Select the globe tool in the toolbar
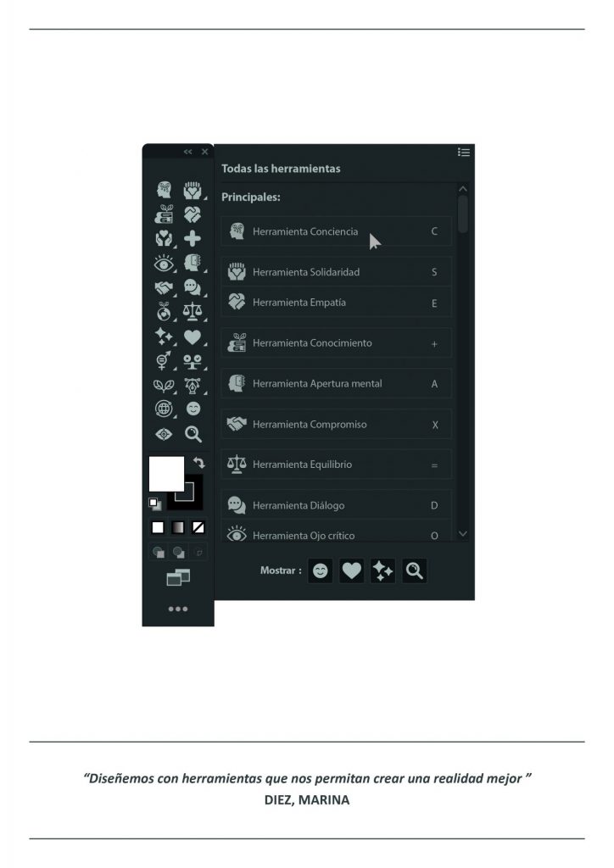The image size is (614, 868). pyautogui.click(x=164, y=409)
